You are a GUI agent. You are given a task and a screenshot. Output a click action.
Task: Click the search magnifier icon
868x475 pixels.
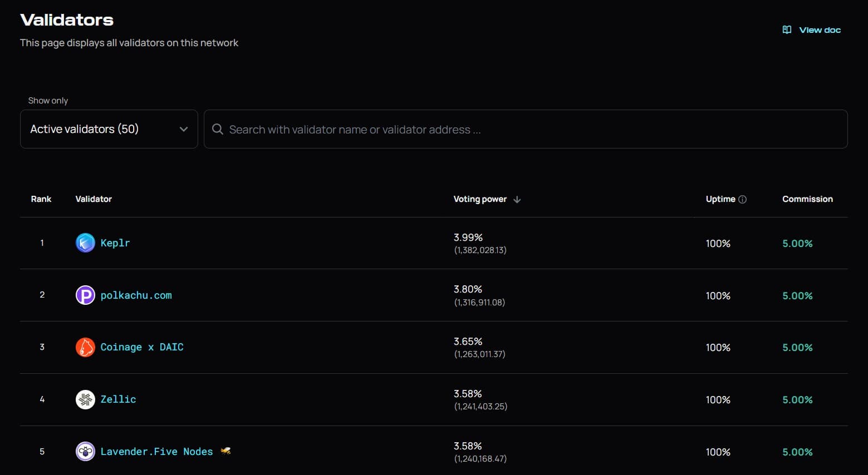(x=218, y=130)
